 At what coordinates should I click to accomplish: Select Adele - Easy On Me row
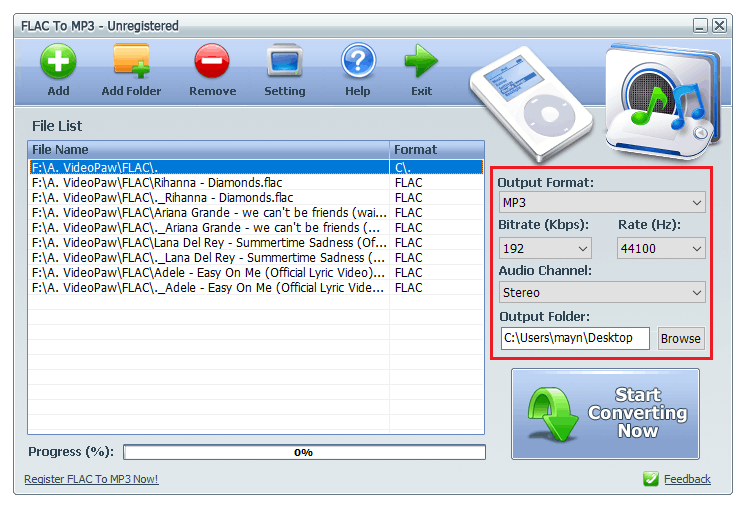click(x=256, y=273)
